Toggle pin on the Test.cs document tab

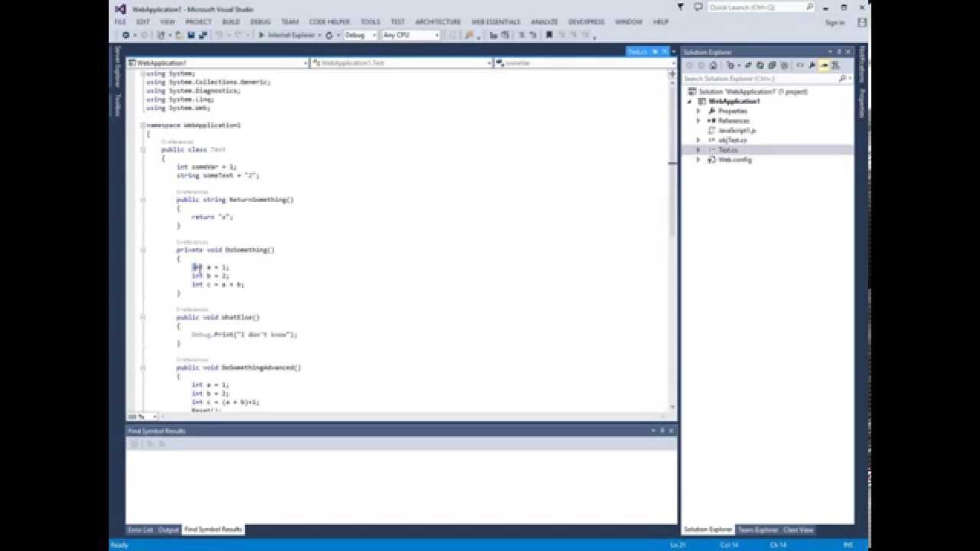click(x=653, y=51)
